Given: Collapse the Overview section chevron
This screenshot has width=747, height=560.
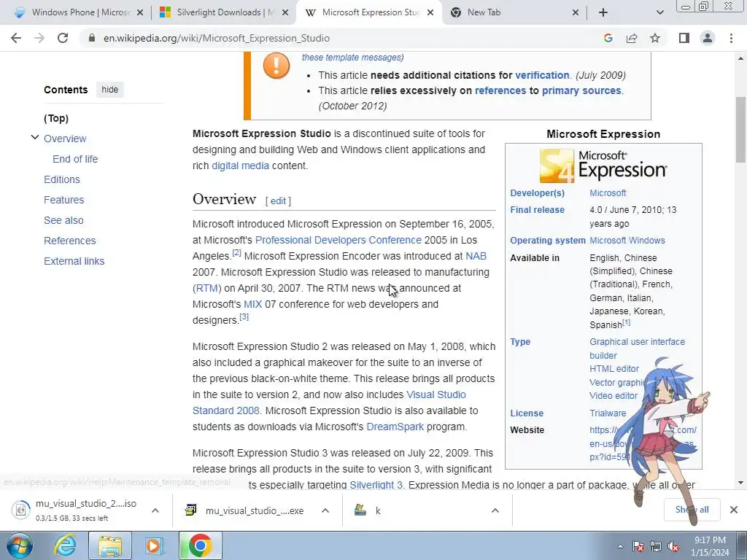Looking at the screenshot, I should 35,138.
